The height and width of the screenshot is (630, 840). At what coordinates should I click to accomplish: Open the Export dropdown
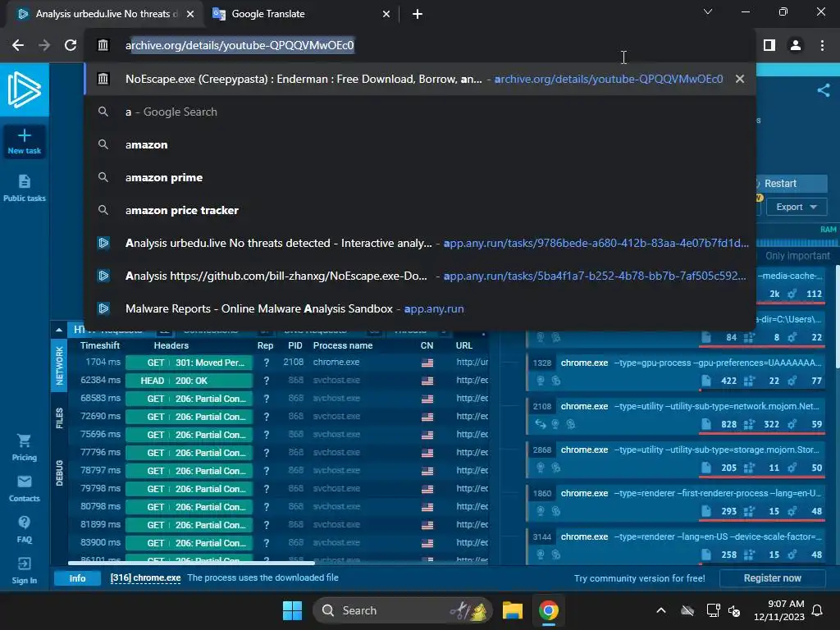coord(796,207)
